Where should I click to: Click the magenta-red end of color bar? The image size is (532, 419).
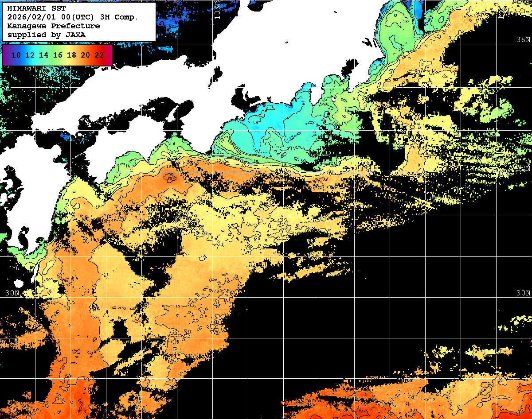(x=109, y=55)
